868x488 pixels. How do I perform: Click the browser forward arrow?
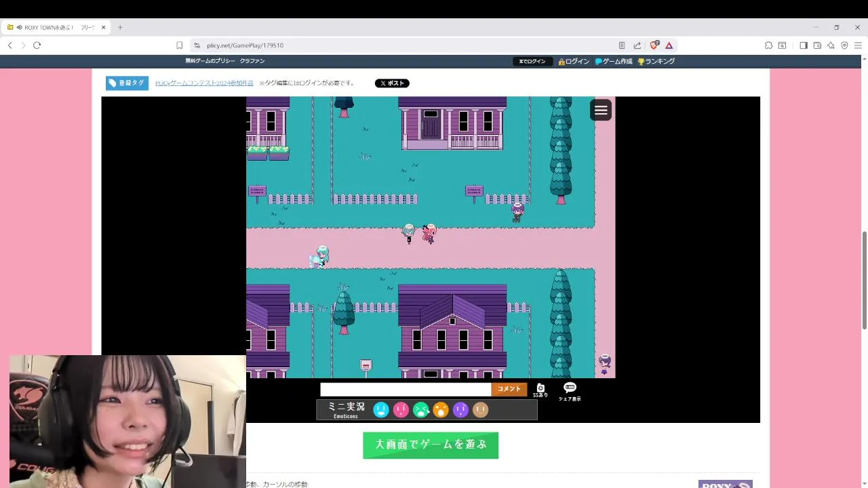(23, 45)
